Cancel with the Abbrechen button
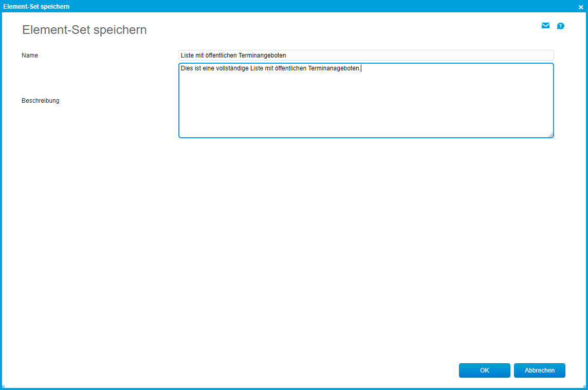 click(539, 370)
